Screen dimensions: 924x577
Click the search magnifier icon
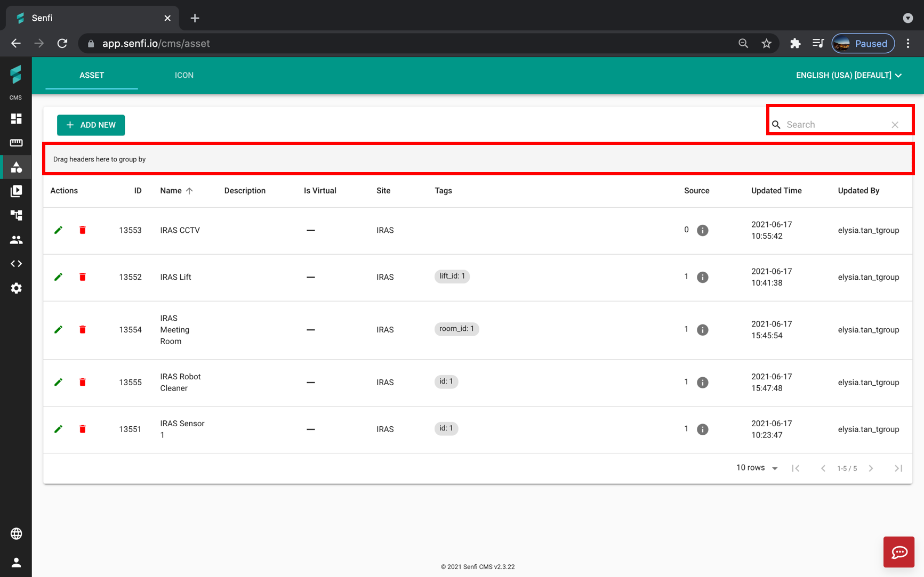click(x=776, y=125)
